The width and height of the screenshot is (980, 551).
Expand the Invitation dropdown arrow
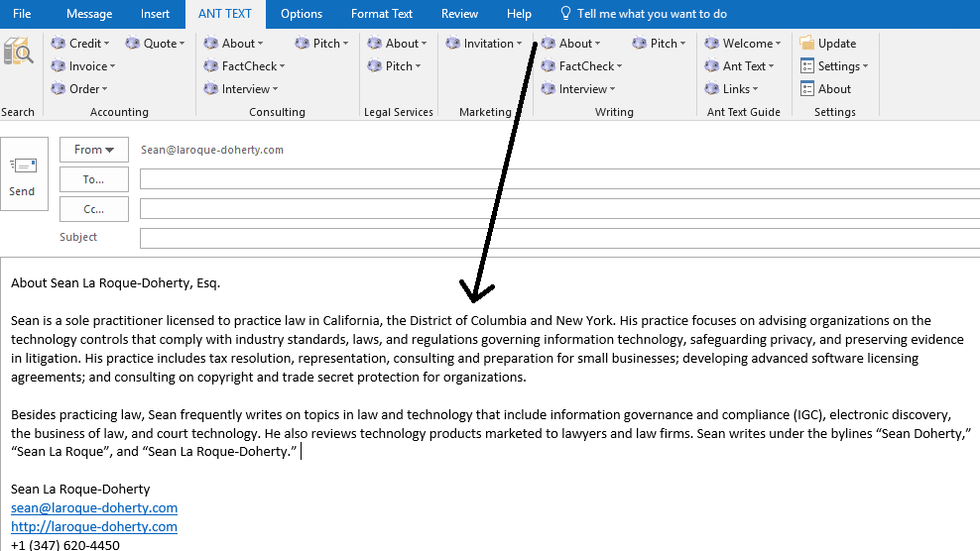click(x=519, y=44)
